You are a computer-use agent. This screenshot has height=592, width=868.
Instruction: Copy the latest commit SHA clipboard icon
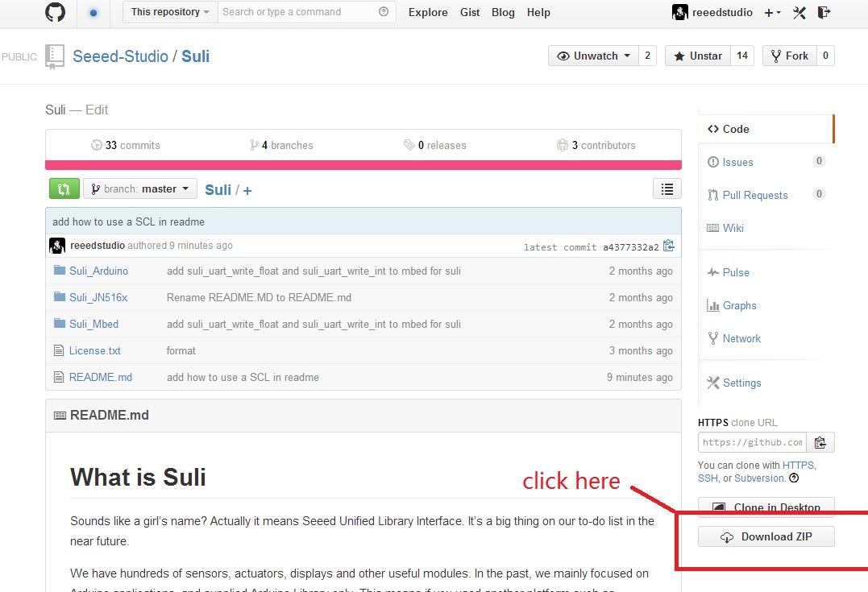point(669,246)
